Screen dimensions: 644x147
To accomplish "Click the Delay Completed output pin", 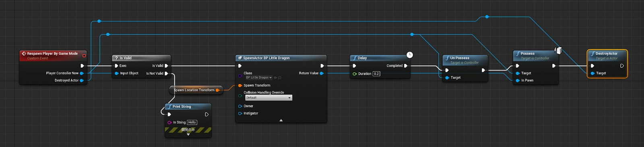I will click(406, 66).
